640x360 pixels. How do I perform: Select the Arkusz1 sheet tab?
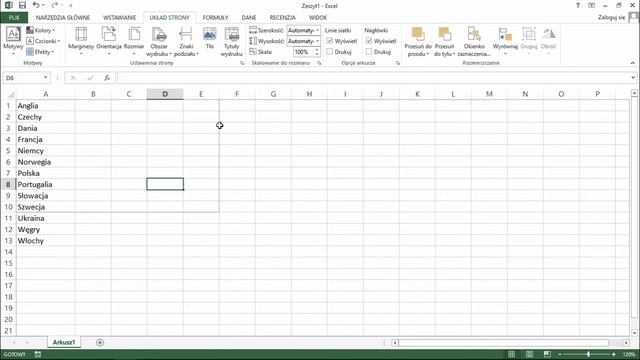(x=64, y=342)
